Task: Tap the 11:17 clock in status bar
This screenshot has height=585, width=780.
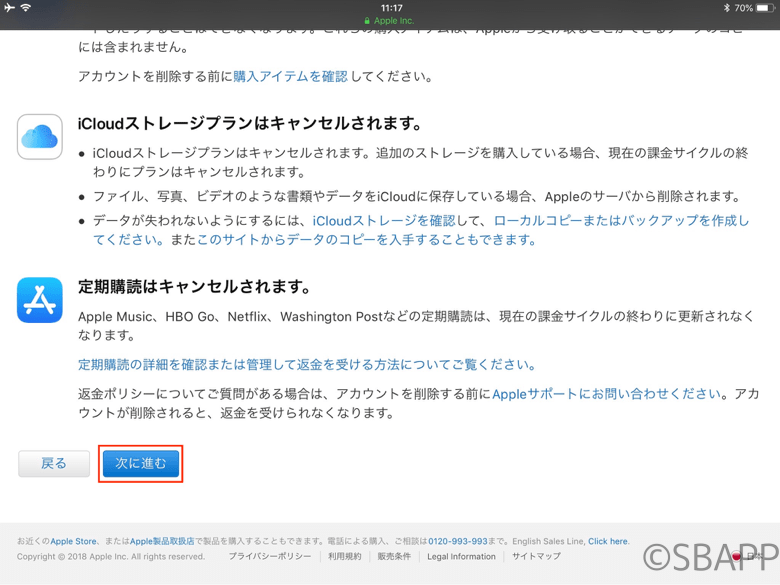Action: [391, 8]
